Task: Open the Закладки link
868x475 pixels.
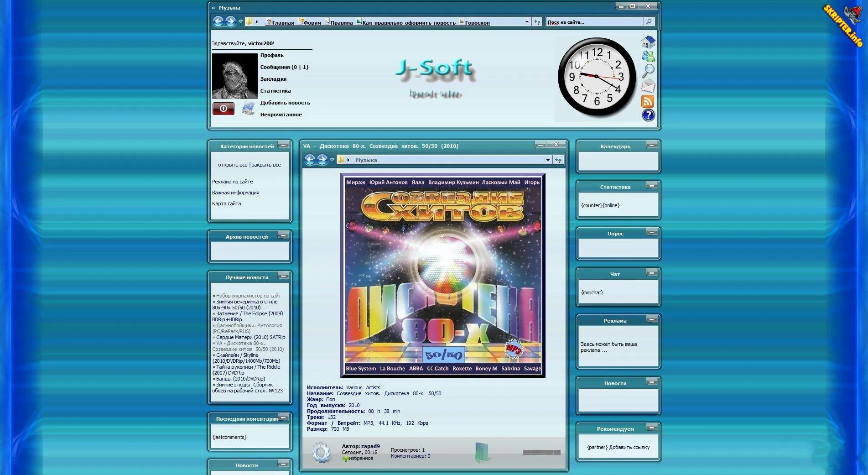Action: click(273, 79)
